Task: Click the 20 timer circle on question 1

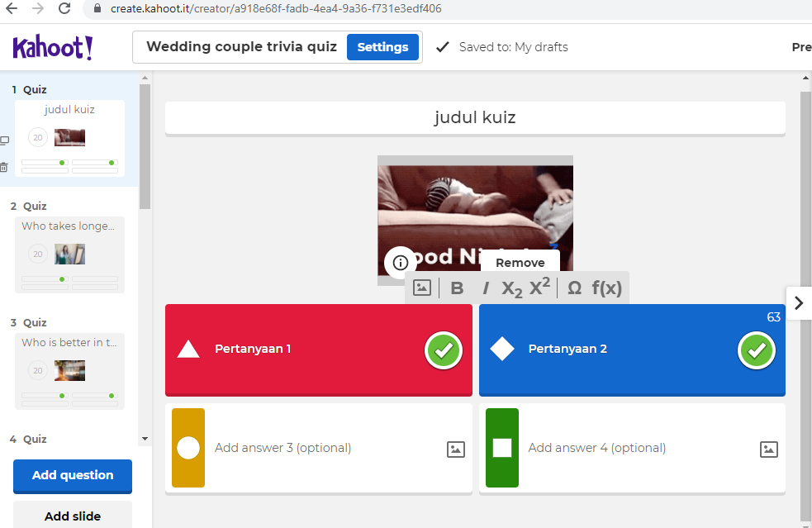Action: pyautogui.click(x=38, y=137)
